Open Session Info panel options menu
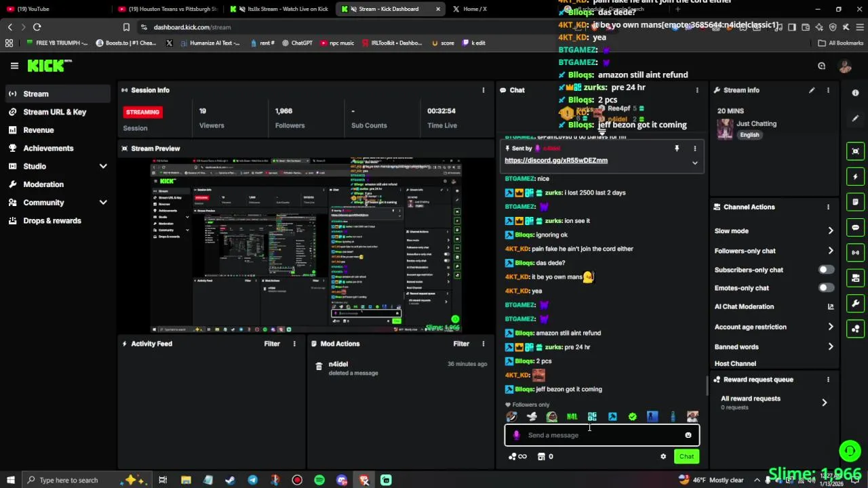This screenshot has height=488, width=868. click(484, 90)
